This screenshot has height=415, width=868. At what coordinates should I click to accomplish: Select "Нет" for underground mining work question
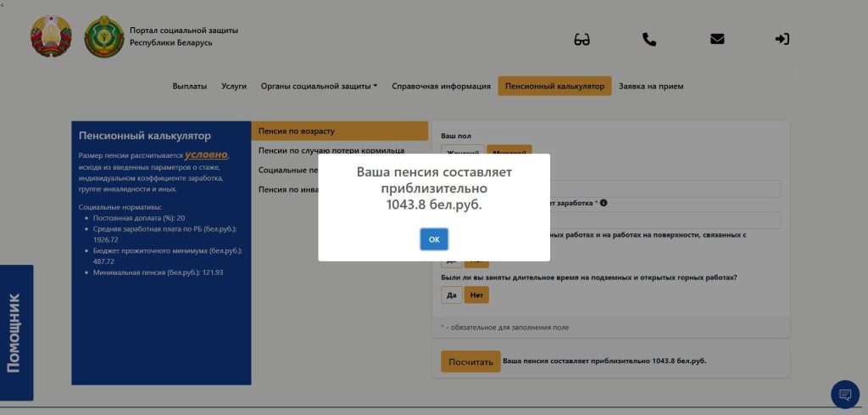point(476,295)
